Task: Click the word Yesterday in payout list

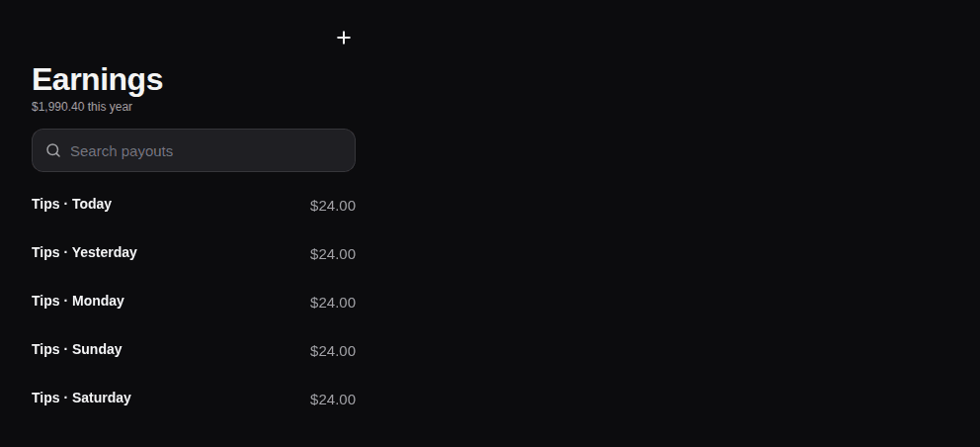Action: (x=105, y=252)
